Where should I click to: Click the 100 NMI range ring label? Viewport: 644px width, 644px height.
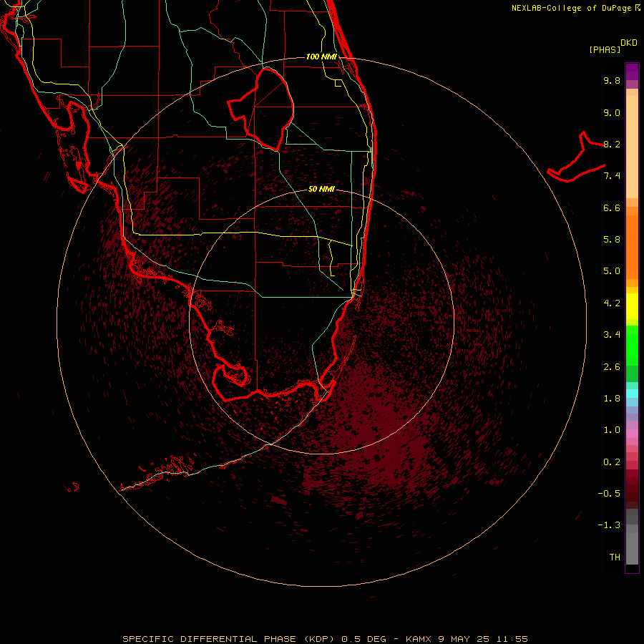click(x=321, y=57)
